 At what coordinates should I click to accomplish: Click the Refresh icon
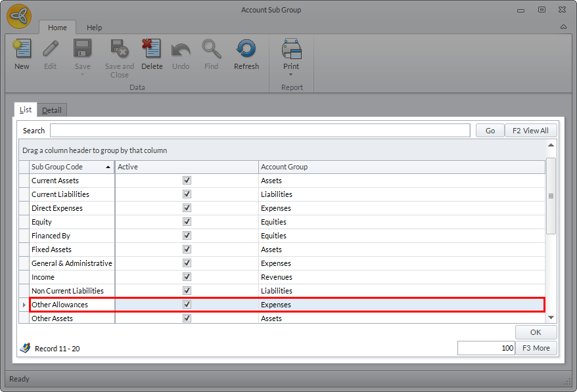246,50
